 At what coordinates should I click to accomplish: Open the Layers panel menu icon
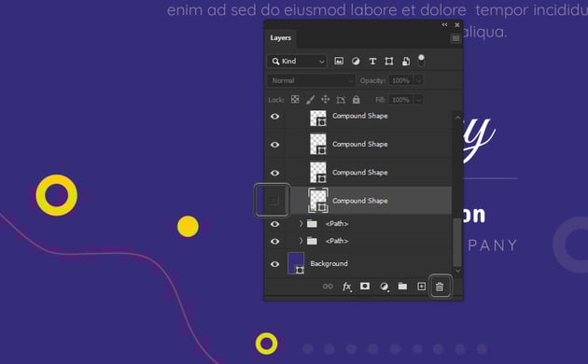click(x=455, y=38)
